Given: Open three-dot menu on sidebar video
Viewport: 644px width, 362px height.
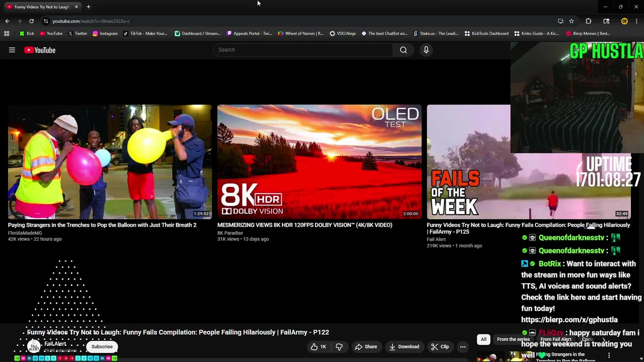Looking at the screenshot, I should pyautogui.click(x=609, y=355).
